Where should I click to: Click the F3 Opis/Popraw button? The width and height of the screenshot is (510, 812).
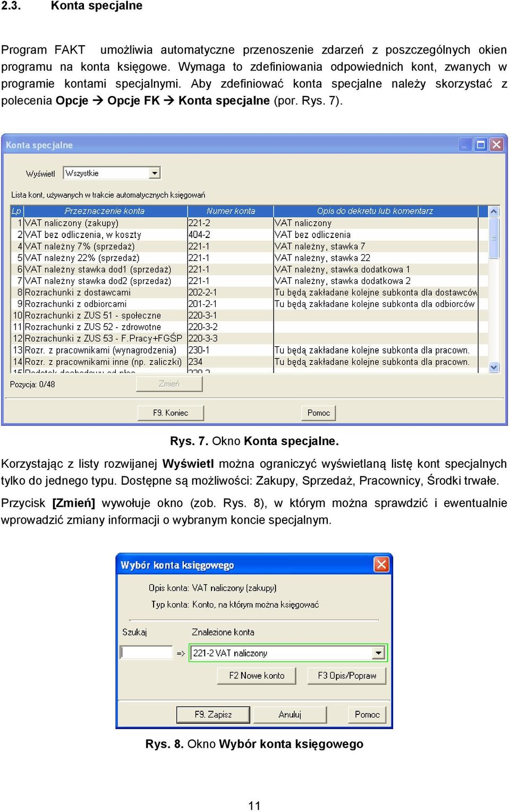(x=347, y=676)
